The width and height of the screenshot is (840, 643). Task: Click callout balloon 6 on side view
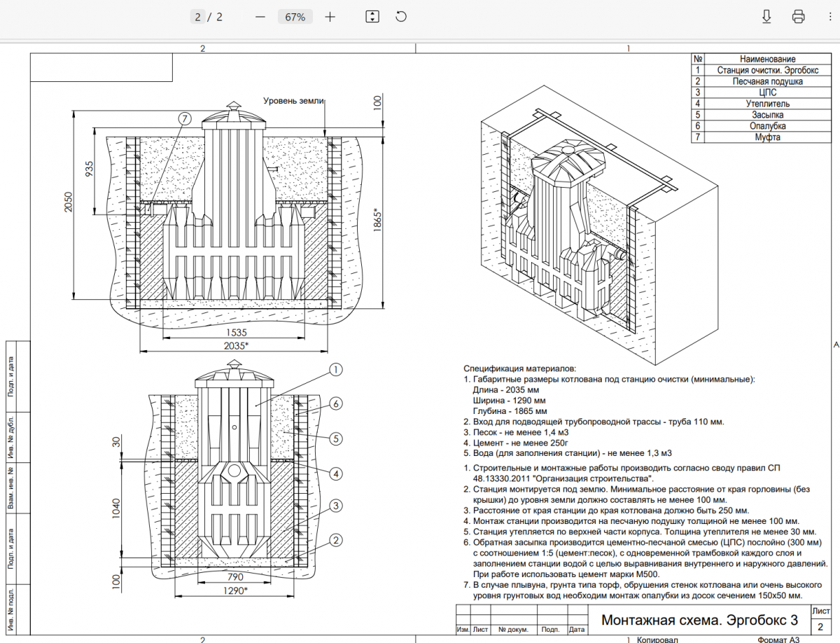(336, 404)
